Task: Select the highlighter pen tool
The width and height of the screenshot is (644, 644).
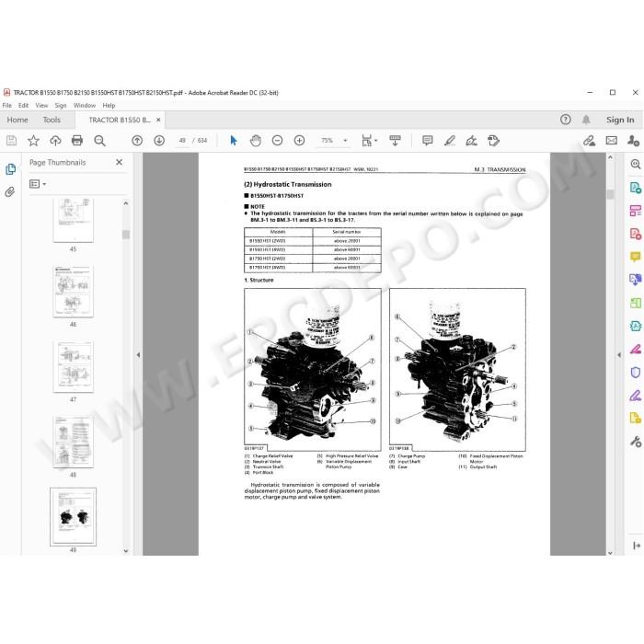Action: [450, 141]
